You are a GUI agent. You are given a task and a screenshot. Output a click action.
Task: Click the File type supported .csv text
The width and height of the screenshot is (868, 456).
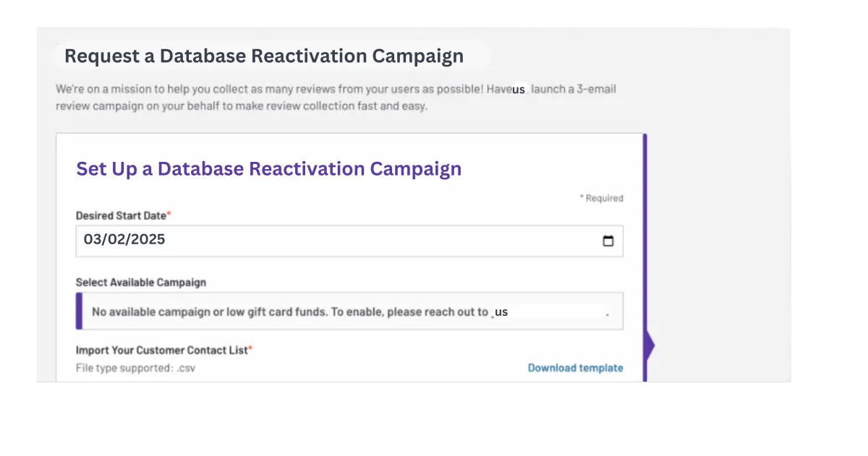tap(135, 368)
